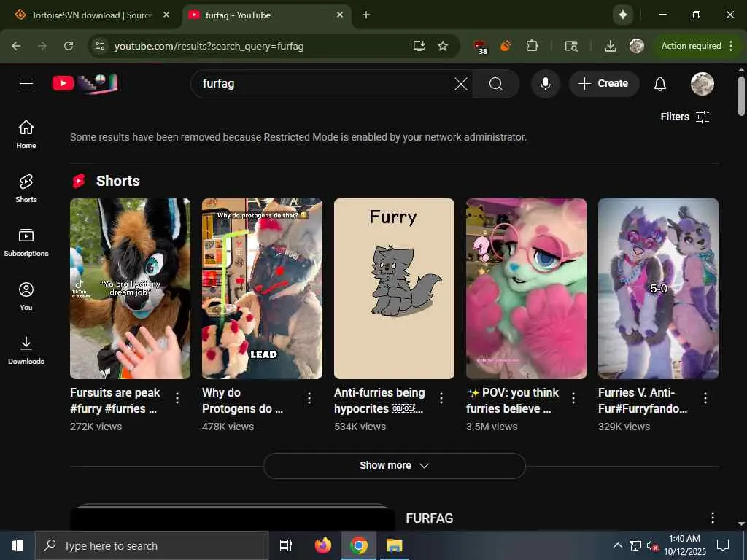The image size is (747, 560).
Task: Install app icon in address bar
Action: [x=419, y=46]
